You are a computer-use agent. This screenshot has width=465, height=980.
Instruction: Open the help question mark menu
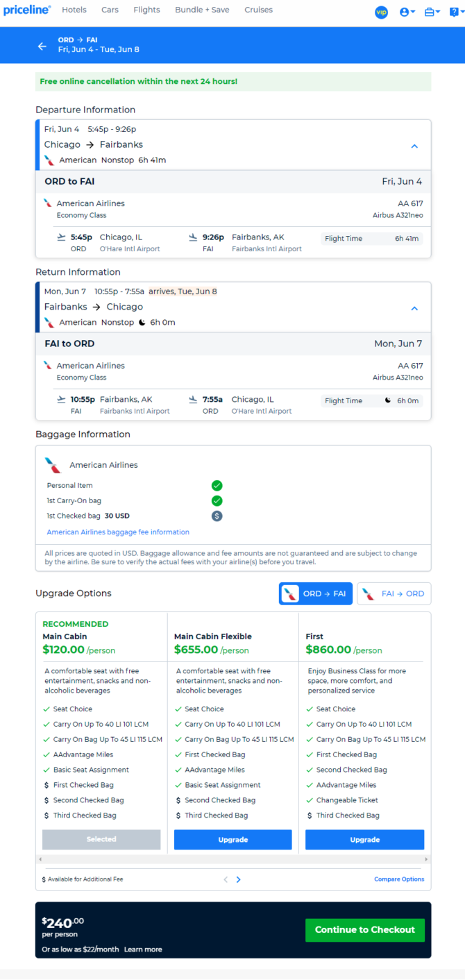click(455, 12)
